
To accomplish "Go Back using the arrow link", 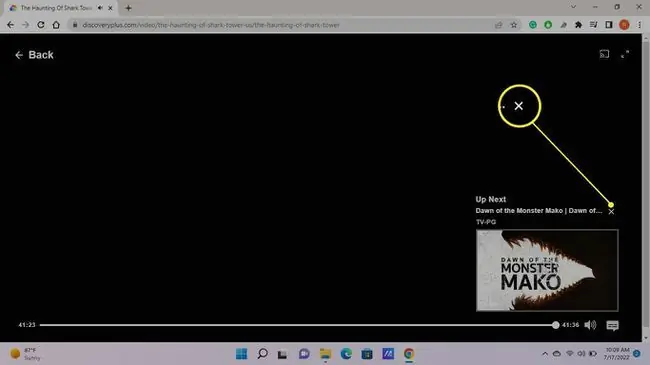I will [x=34, y=55].
